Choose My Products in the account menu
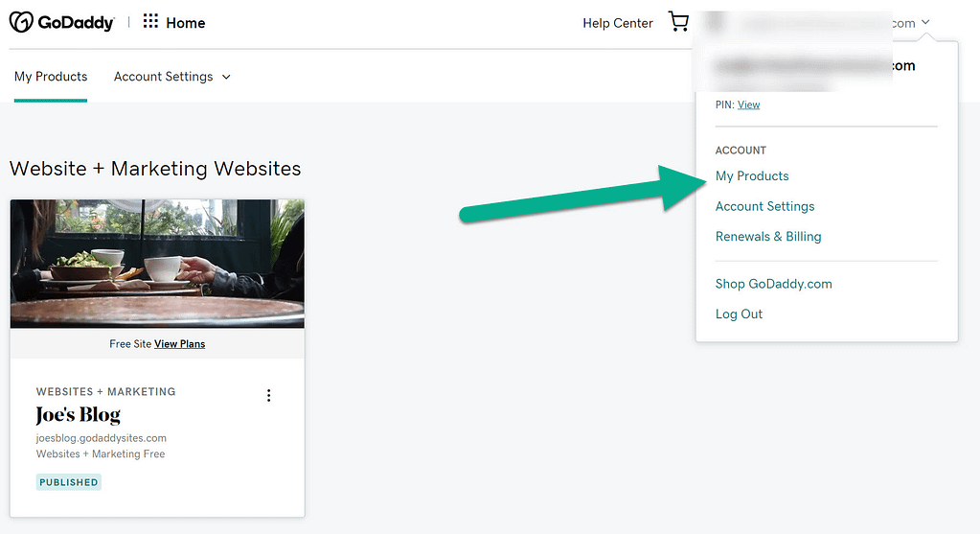Screen dimensions: 980x534 click(752, 175)
